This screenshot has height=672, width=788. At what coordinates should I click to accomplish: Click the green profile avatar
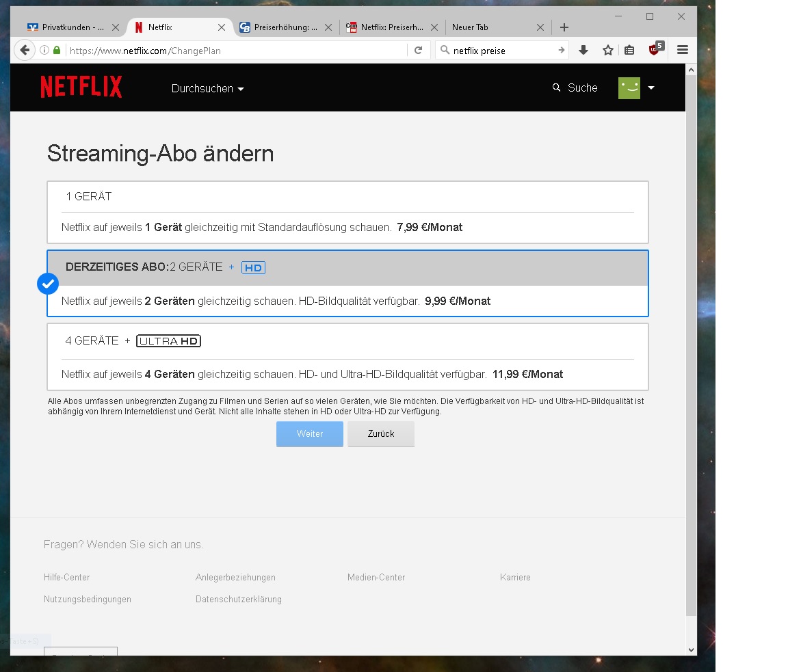click(629, 88)
